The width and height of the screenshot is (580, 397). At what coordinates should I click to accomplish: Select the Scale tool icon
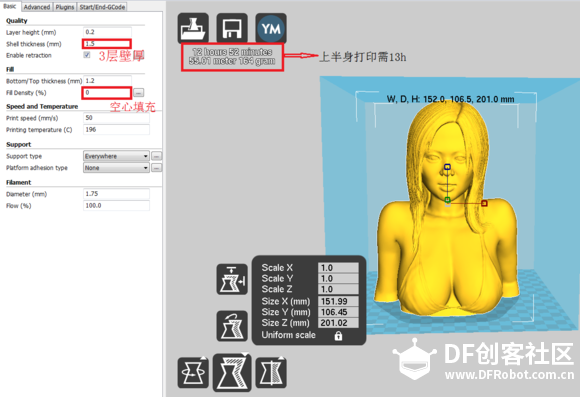(x=232, y=373)
